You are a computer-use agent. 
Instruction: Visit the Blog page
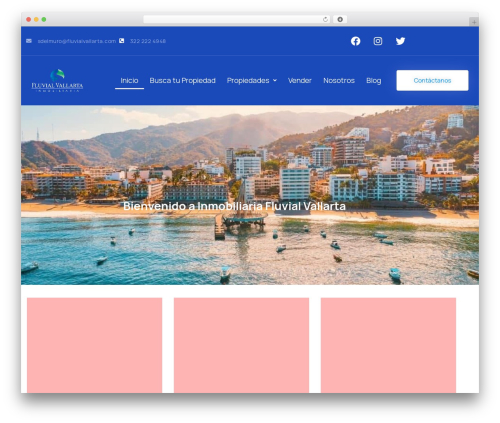pos(374,80)
